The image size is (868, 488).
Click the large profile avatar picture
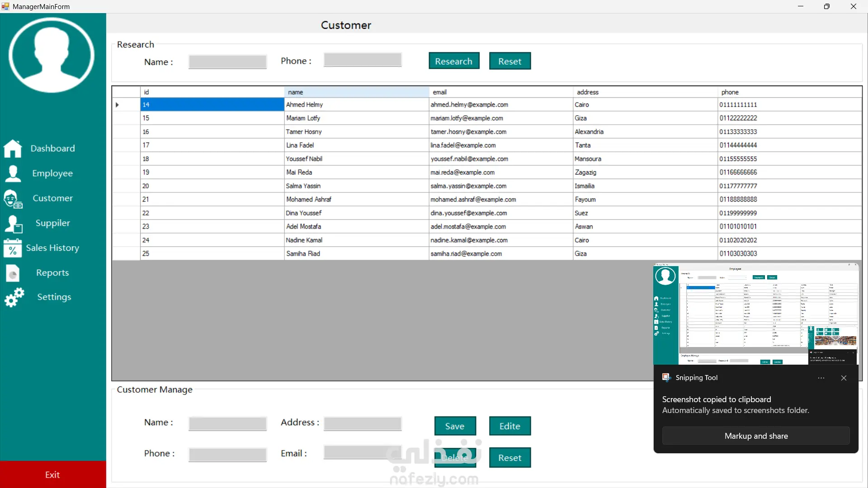pos(52,55)
